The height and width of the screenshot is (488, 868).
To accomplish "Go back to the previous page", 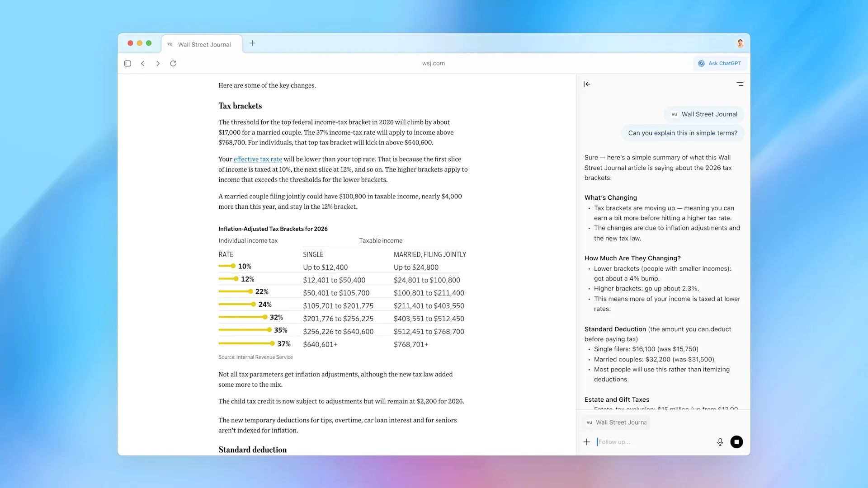I will pos(143,63).
